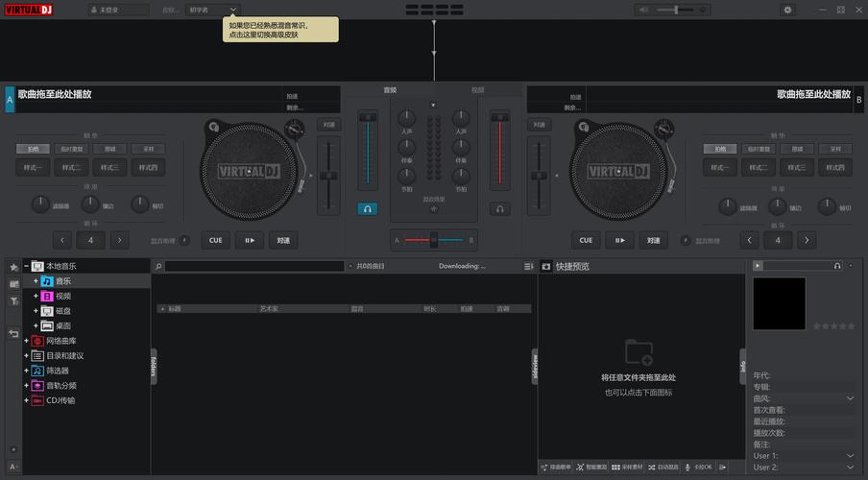Screen dimensions: 868x480
Task: Decrease loop length on deck A
Action: [x=62, y=240]
